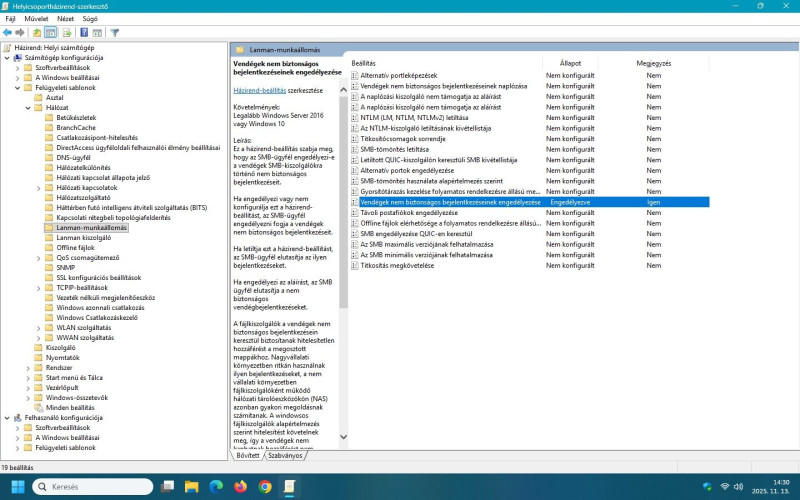Open File Explorer from the taskbar

192,486
